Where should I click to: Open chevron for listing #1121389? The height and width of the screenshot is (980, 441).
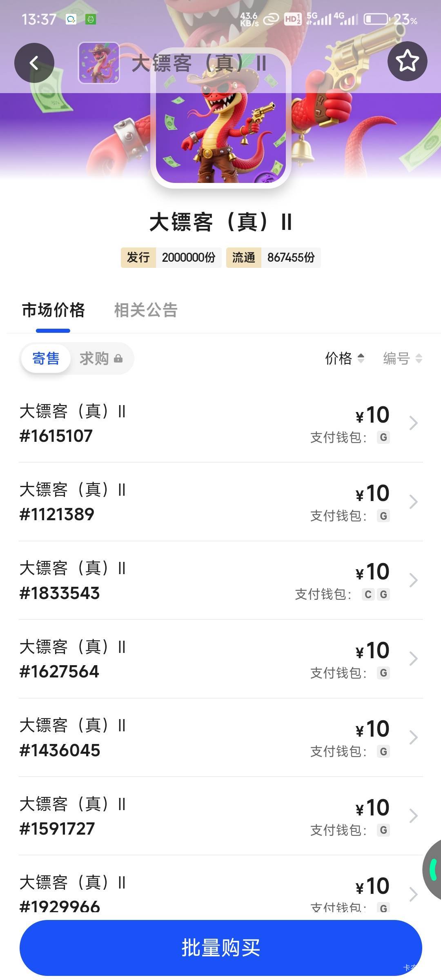pyautogui.click(x=413, y=502)
